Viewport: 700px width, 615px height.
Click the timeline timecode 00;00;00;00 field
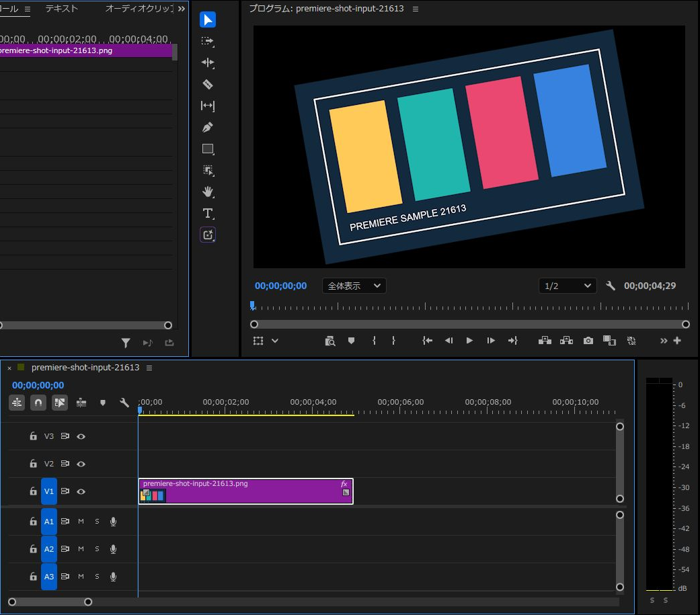pyautogui.click(x=38, y=385)
